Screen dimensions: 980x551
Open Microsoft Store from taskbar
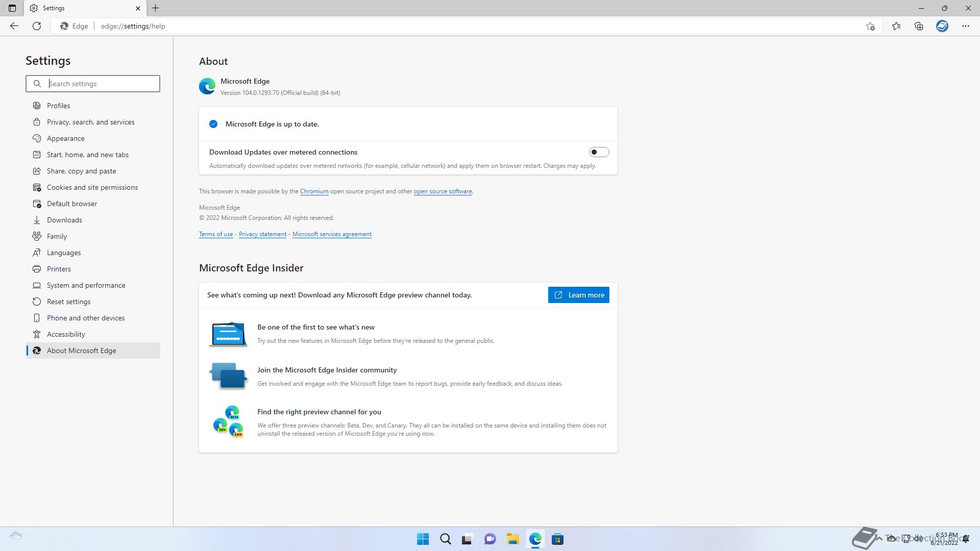click(x=557, y=539)
